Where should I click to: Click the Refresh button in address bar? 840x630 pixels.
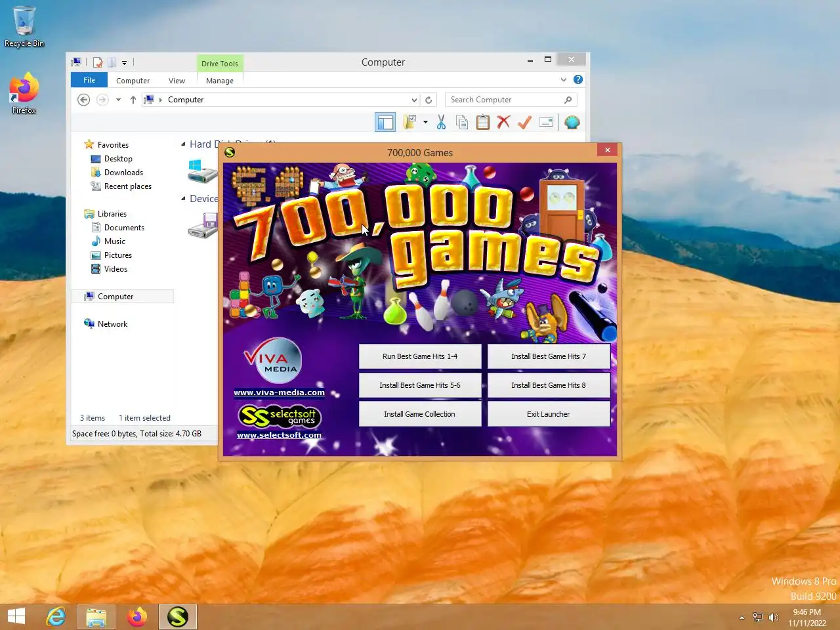click(x=429, y=100)
